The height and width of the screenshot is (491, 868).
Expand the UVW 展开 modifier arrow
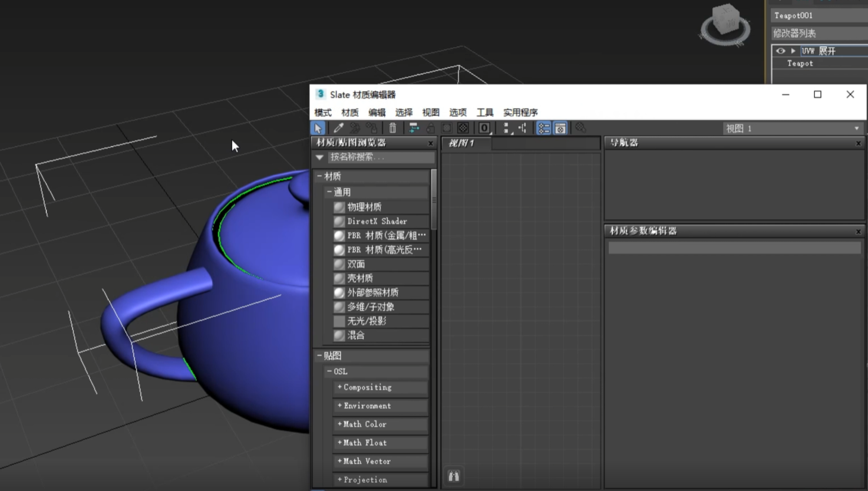click(793, 51)
